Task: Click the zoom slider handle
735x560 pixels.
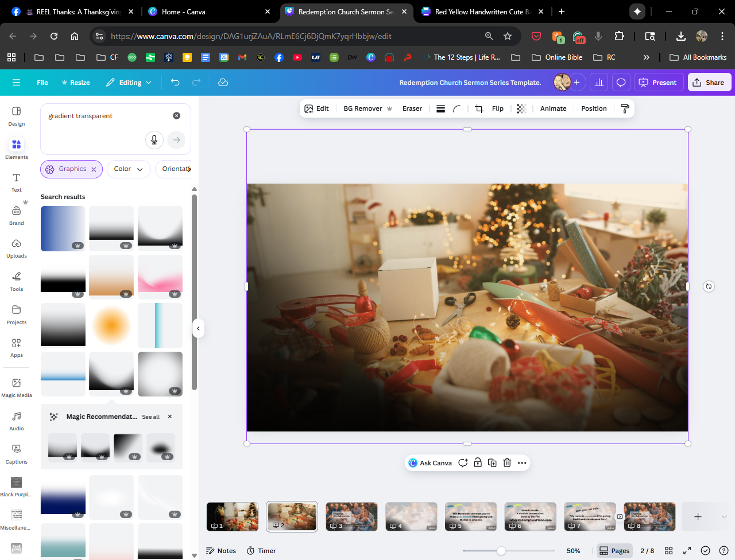Action: coord(501,551)
